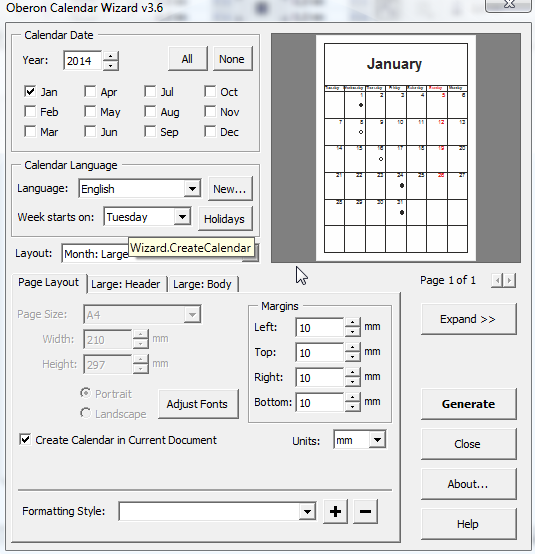Decrease the Bottom margin value
The height and width of the screenshot is (554, 535).
[x=352, y=407]
